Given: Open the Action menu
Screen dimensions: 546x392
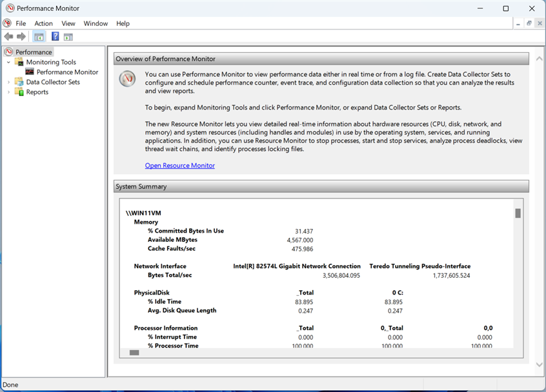Looking at the screenshot, I should (43, 23).
